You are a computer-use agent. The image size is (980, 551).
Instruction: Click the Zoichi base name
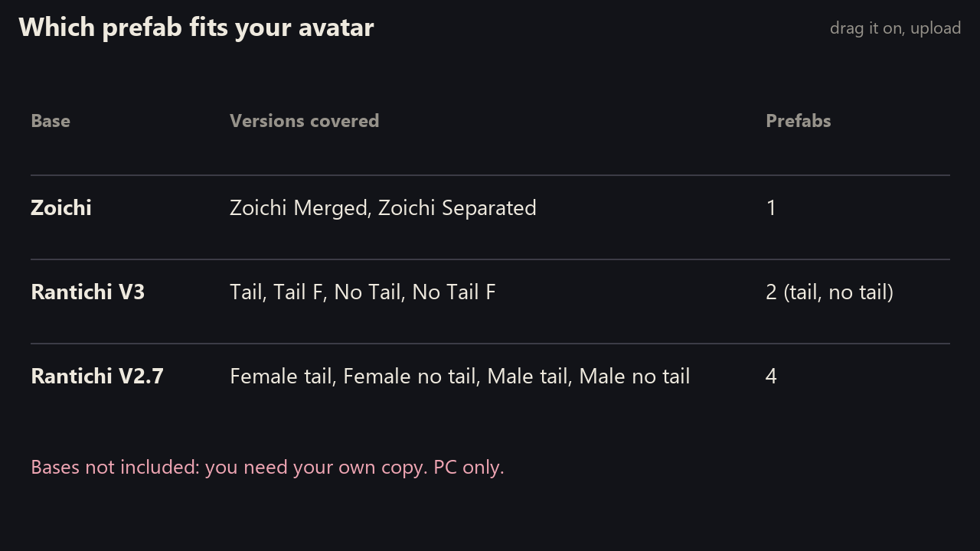click(61, 207)
